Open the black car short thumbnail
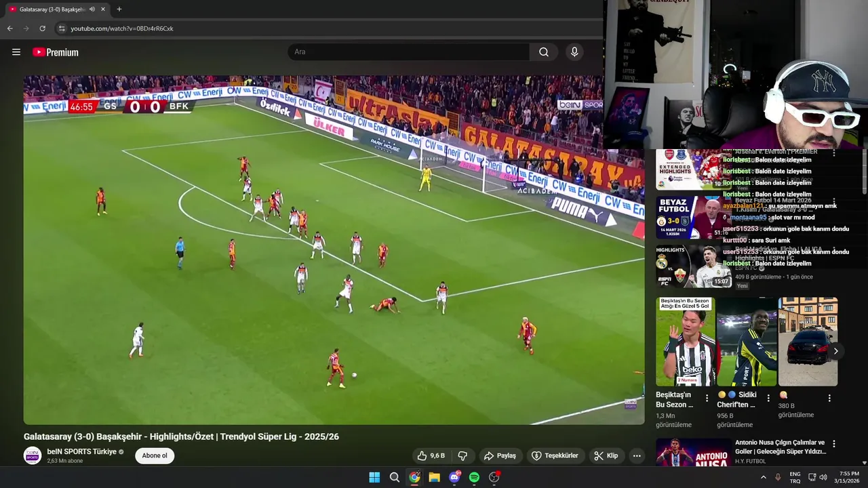 (x=808, y=342)
